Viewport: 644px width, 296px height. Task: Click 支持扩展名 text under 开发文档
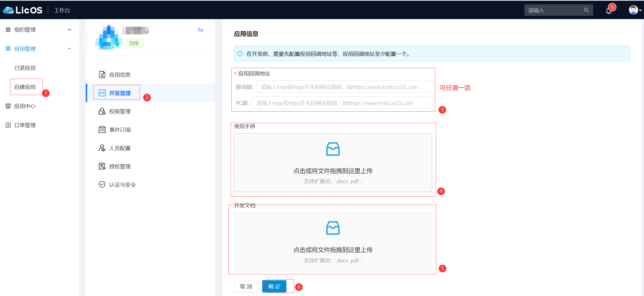[x=333, y=261]
